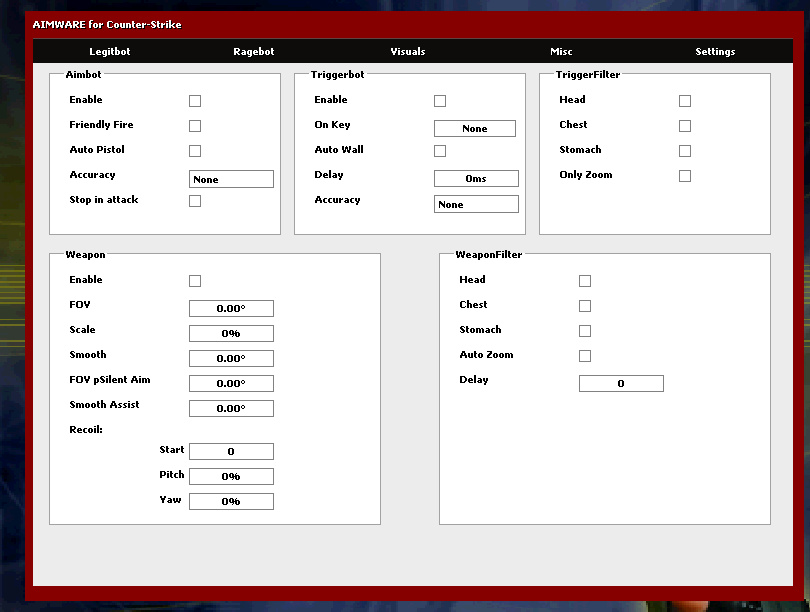Viewport: 810px width, 612px height.
Task: Click the On Key binding button
Action: [x=475, y=129]
